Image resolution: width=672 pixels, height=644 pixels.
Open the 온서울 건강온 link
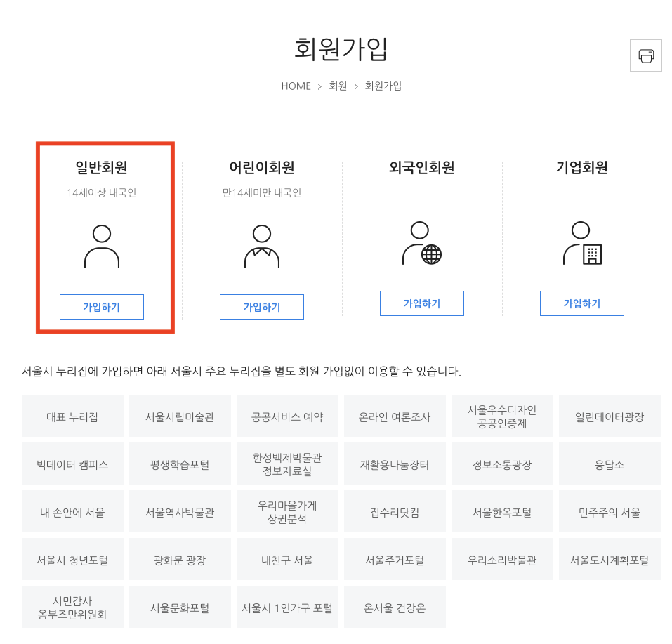pos(395,606)
